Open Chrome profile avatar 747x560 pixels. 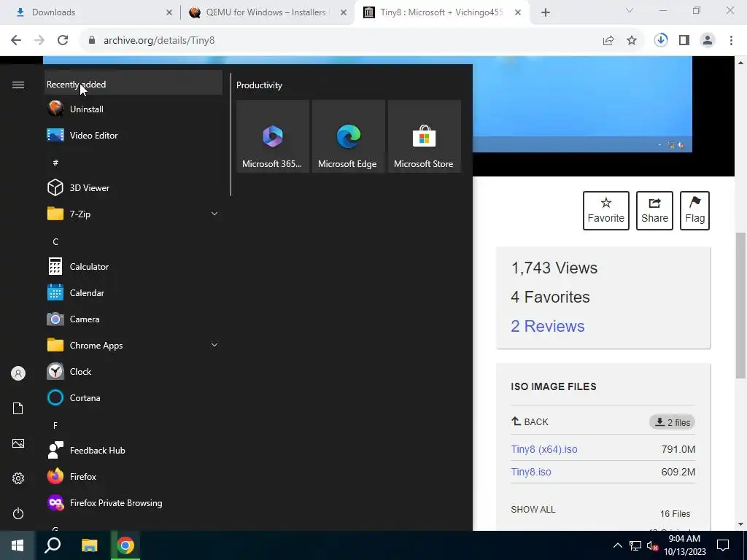point(708,41)
